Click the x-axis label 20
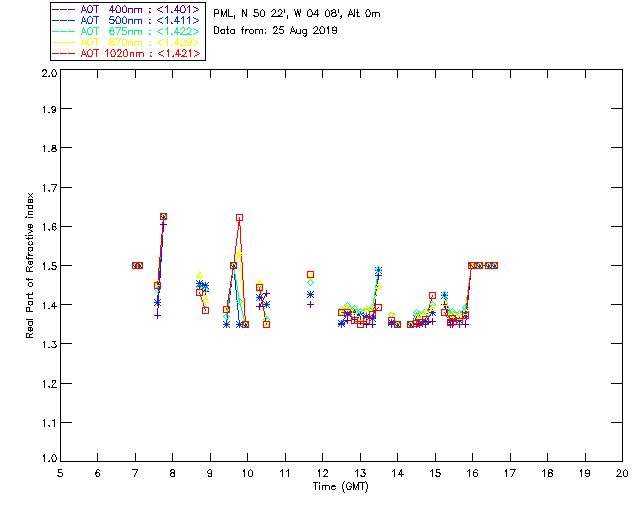This screenshot has width=640, height=512. pos(622,473)
